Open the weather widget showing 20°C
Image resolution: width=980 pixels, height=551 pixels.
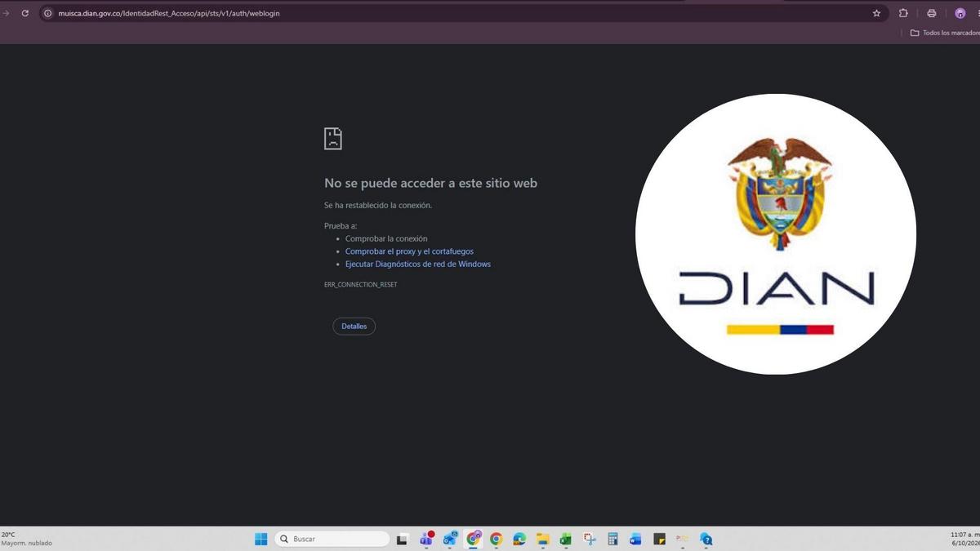pyautogui.click(x=26, y=539)
